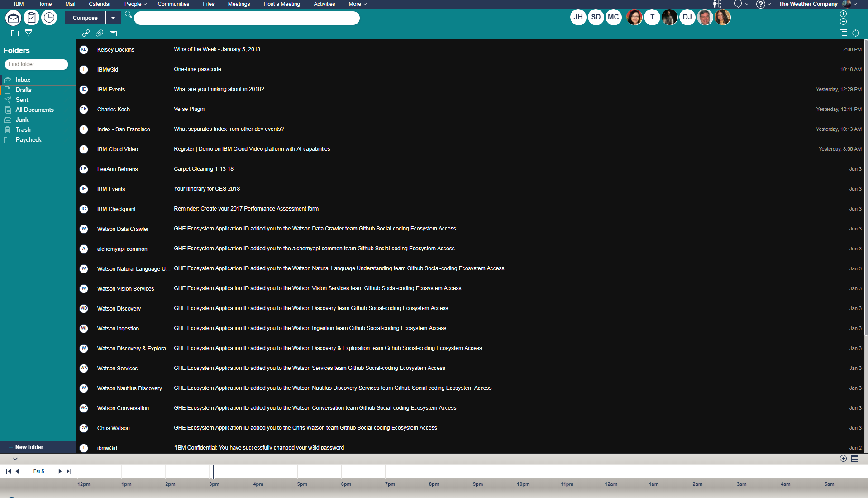
Task: Collapse the calendar bar with the chevron
Action: pyautogui.click(x=15, y=459)
